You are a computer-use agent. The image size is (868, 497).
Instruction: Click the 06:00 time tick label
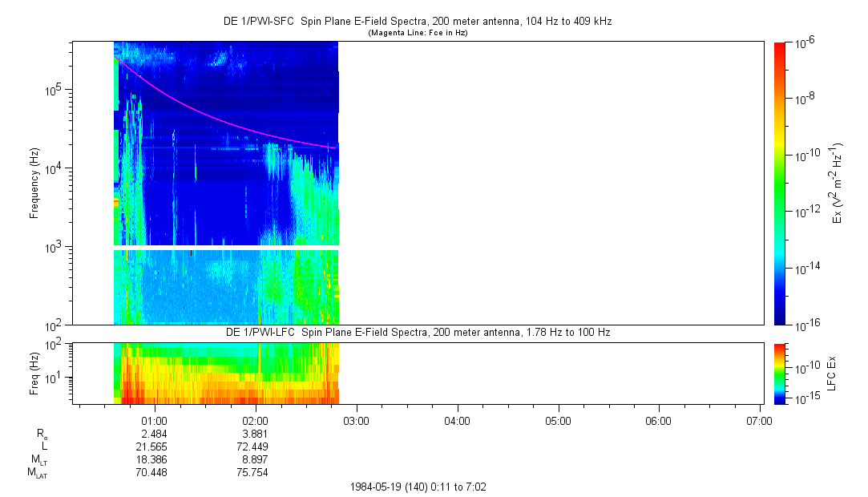pos(658,421)
